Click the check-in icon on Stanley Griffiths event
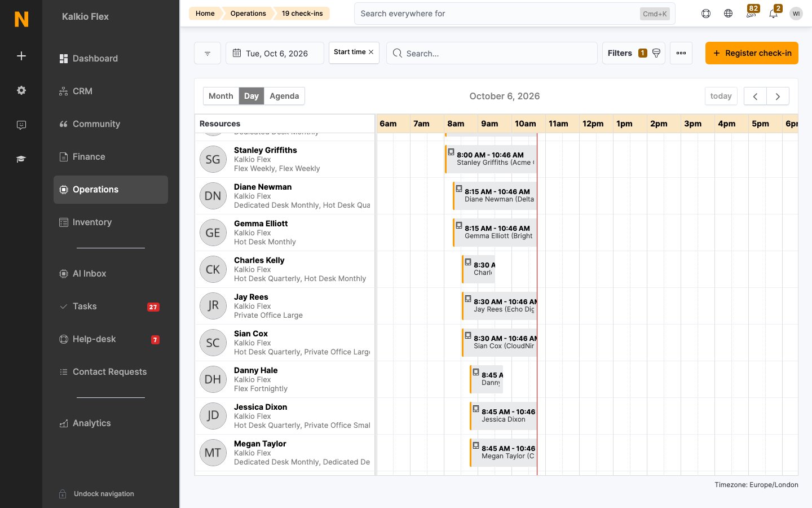 point(451,152)
